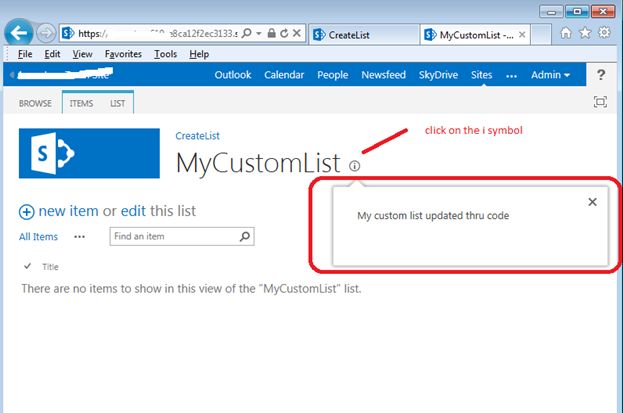The width and height of the screenshot is (623, 413).
Task: Open the Tools menu
Action: 165,54
